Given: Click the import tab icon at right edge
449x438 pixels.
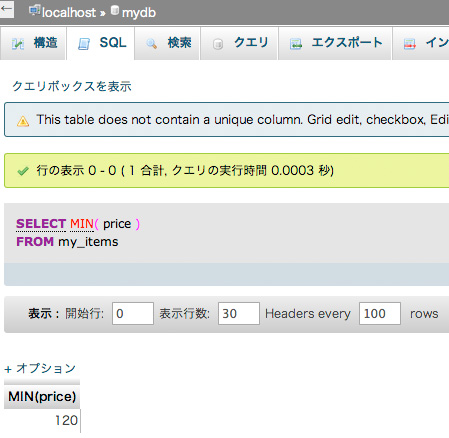Looking at the screenshot, I should click(x=409, y=44).
